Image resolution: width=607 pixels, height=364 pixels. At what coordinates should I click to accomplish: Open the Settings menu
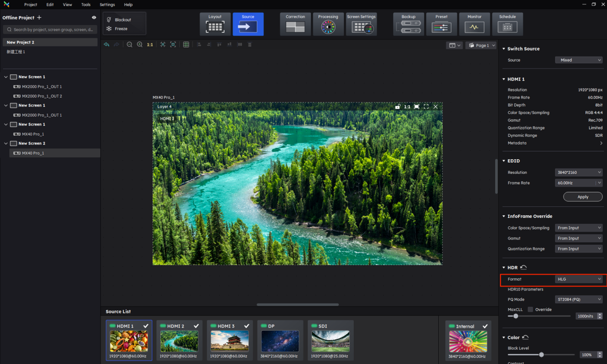(107, 5)
